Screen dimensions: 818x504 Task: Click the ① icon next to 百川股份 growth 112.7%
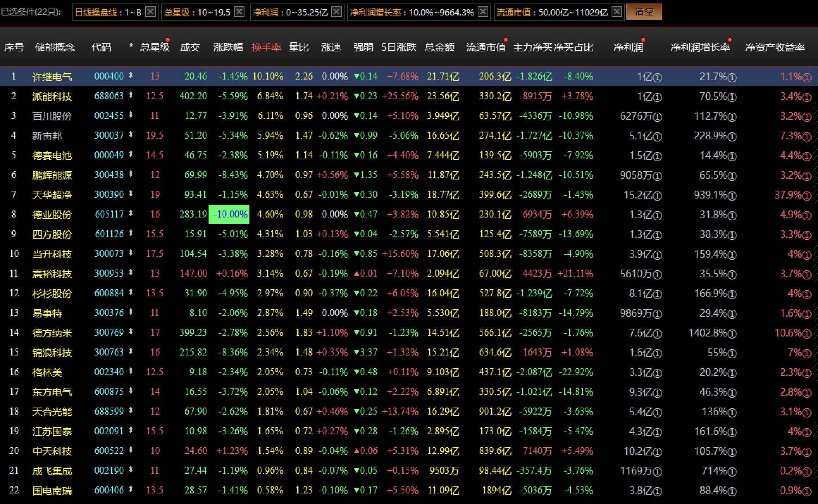tap(732, 117)
